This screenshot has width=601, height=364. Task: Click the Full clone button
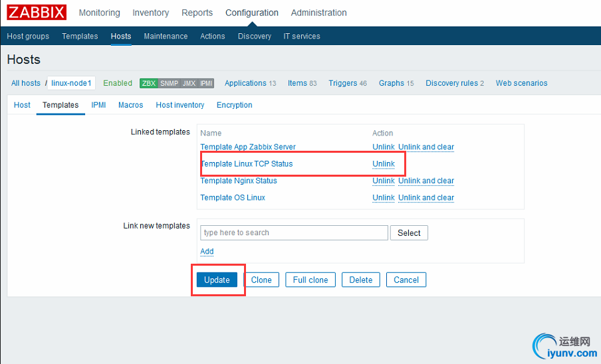click(310, 280)
